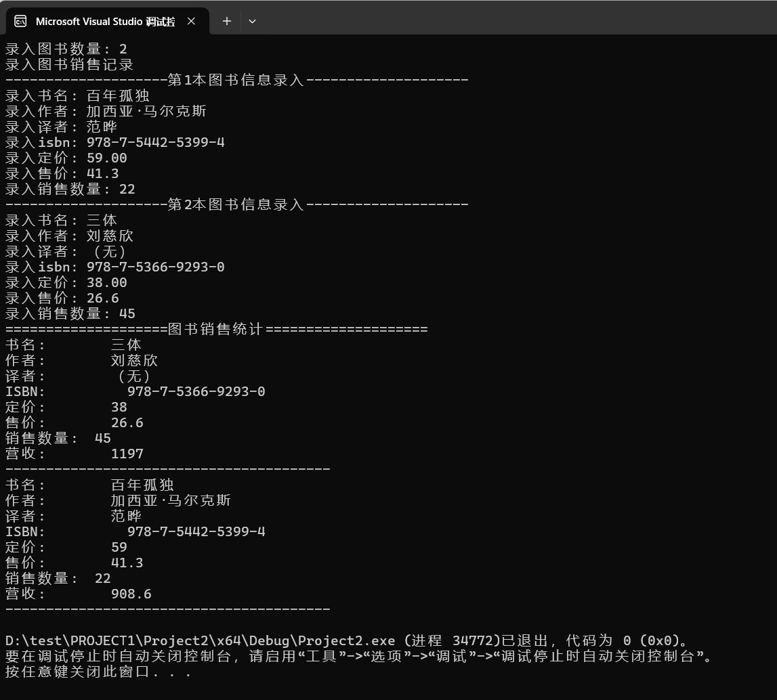
Task: Click the input line '录入作者: 刘慈欣'
Action: [x=69, y=236]
